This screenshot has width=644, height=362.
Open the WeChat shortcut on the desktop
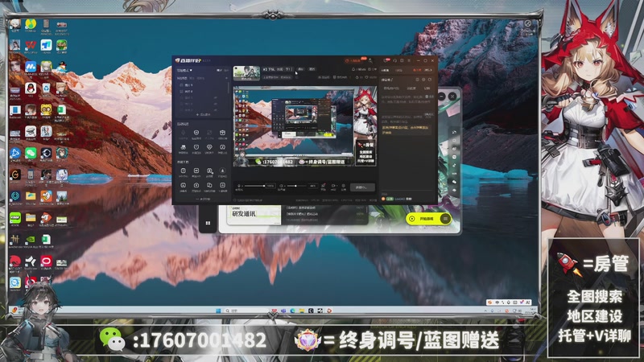point(31,152)
